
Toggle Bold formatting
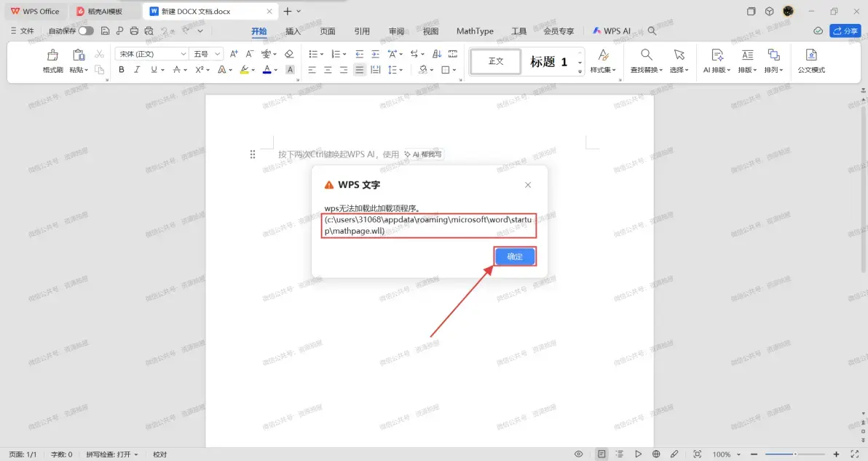(121, 70)
